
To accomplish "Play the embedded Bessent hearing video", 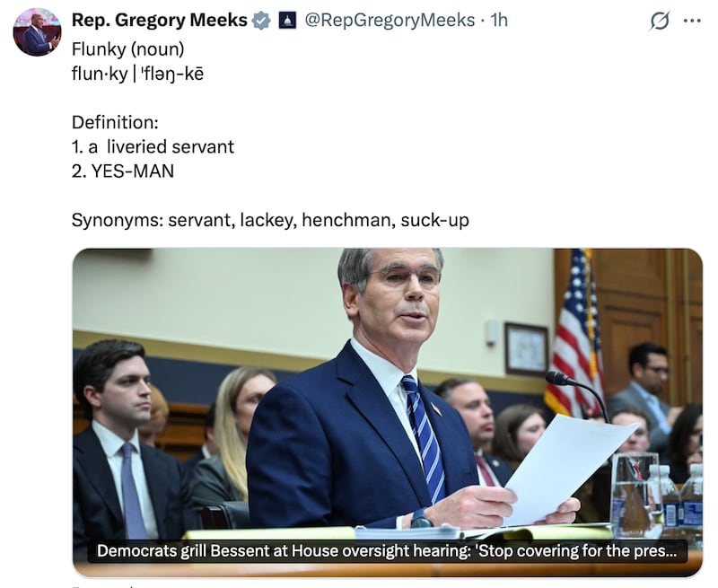I will (x=386, y=404).
